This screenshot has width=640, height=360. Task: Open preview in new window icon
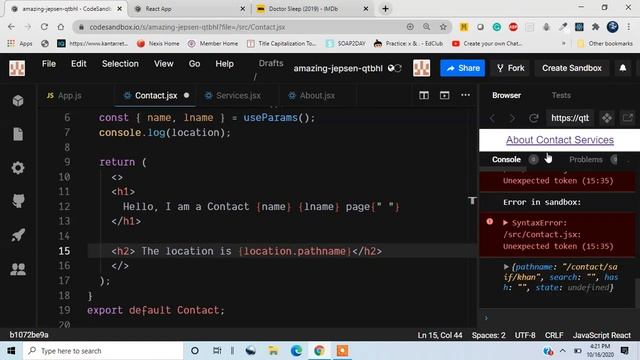pos(628,118)
